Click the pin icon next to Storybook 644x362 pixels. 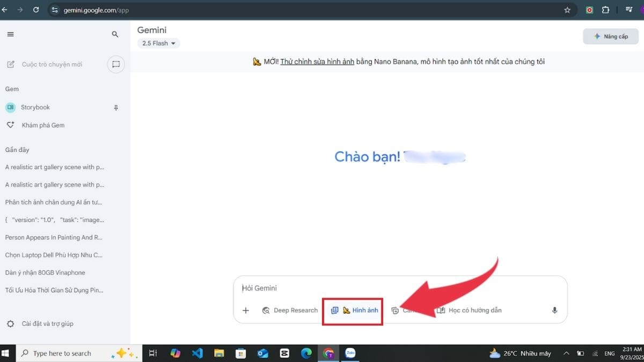tap(116, 108)
